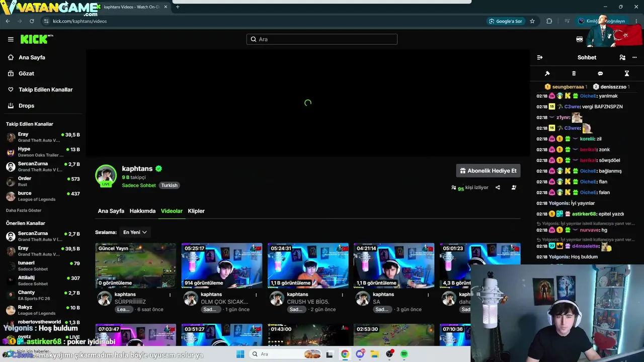Open File Explorer from the taskbar
The image size is (644, 362).
point(374,354)
